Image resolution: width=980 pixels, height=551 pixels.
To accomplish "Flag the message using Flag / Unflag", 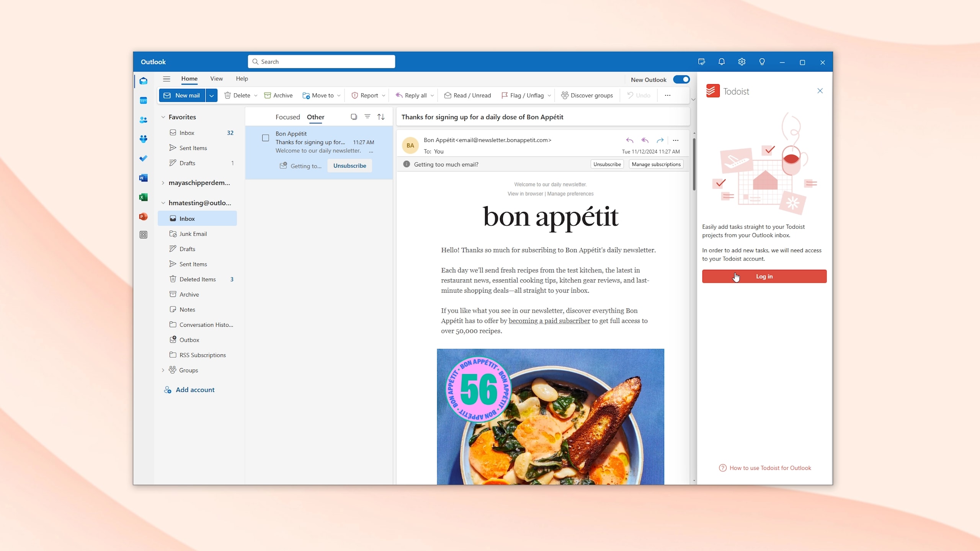I will click(524, 95).
